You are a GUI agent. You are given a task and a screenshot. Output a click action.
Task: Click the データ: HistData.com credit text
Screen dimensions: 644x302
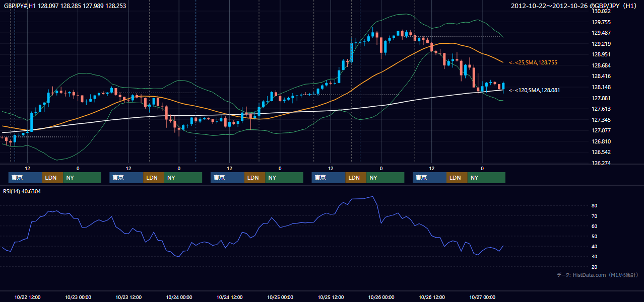pyautogui.click(x=597, y=275)
